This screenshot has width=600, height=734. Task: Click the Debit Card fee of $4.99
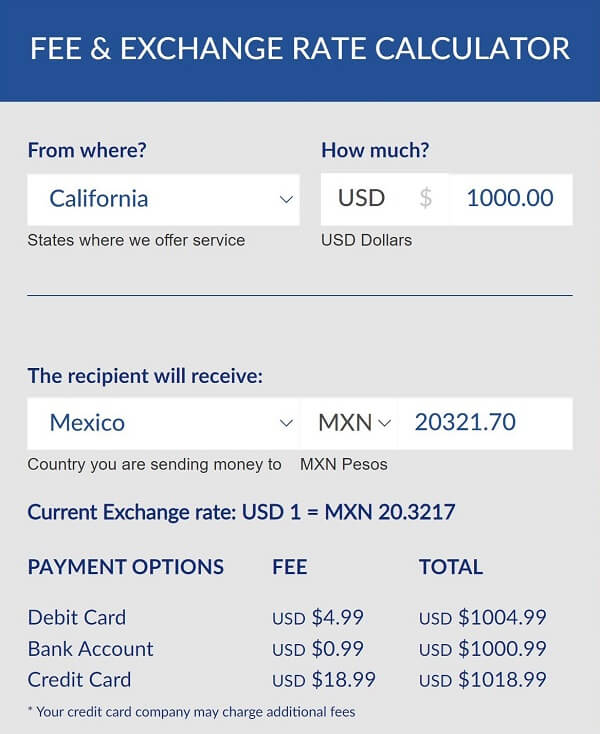click(321, 618)
